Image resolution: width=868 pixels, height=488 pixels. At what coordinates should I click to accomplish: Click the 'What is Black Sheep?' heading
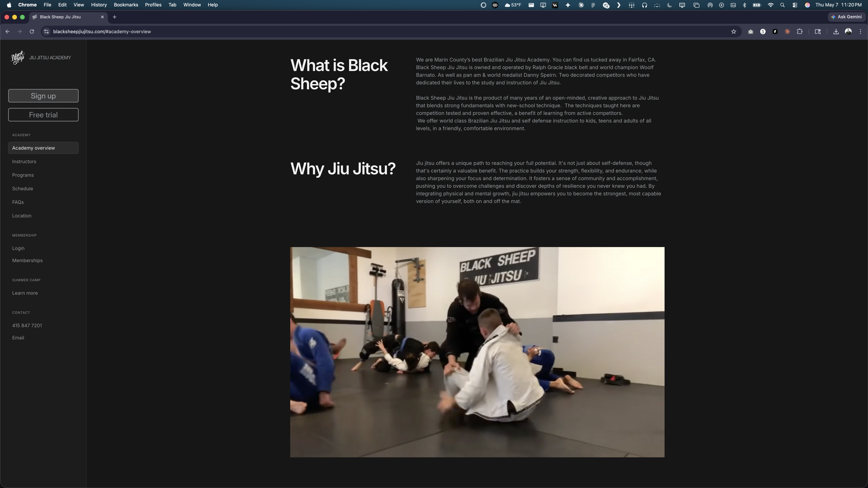click(339, 74)
